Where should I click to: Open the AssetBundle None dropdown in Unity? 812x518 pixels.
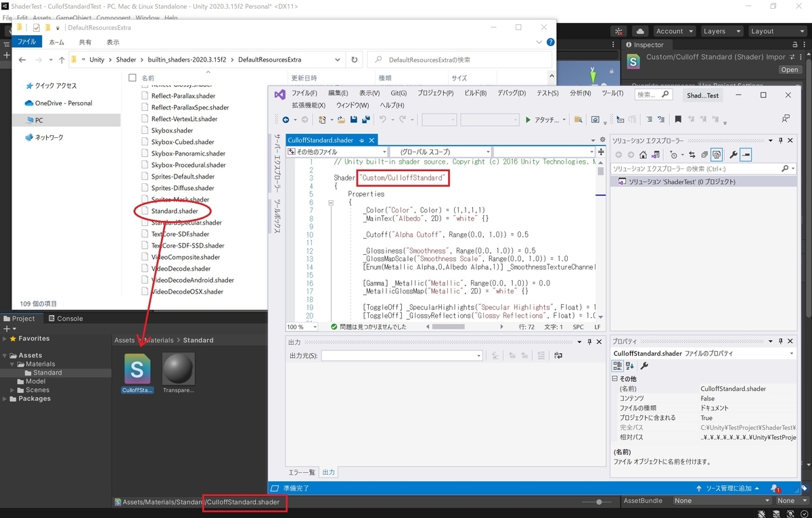click(x=722, y=500)
